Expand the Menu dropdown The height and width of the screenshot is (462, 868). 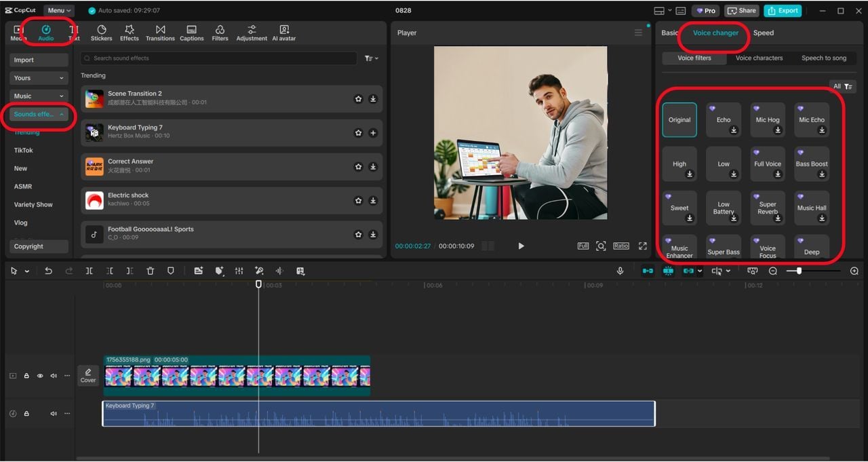click(x=60, y=10)
